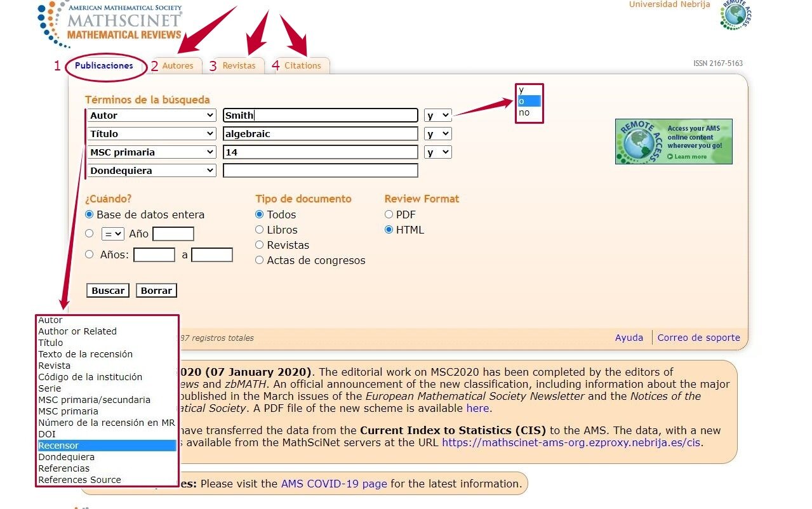Select DOI in the field list
The width and height of the screenshot is (812, 509).
[107, 434]
